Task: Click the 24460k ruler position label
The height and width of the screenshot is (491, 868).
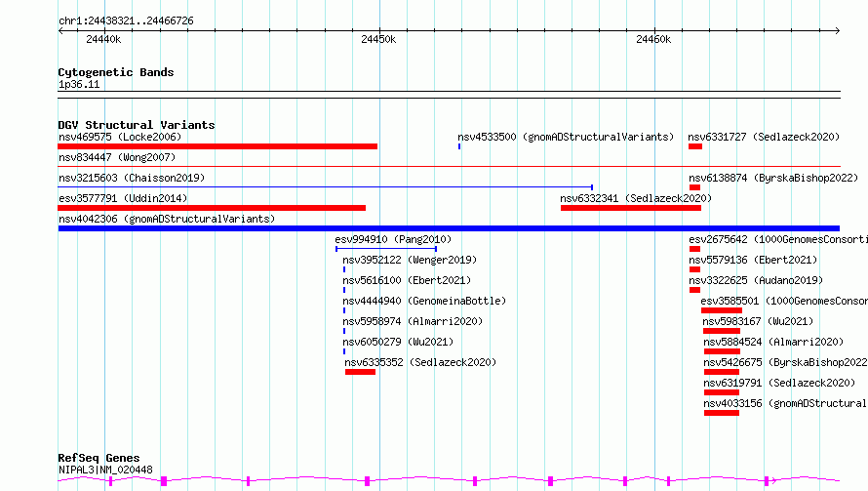Action: coord(653,39)
